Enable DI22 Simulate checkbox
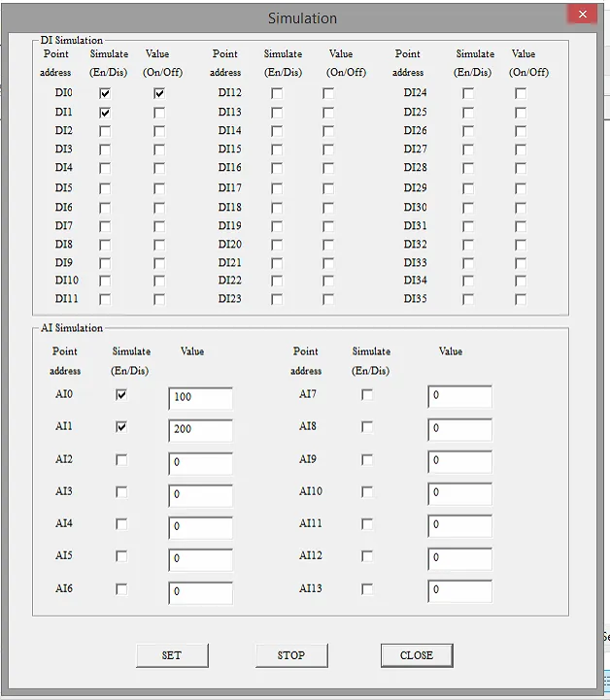Screen dimensions: 610x700 tap(277, 281)
